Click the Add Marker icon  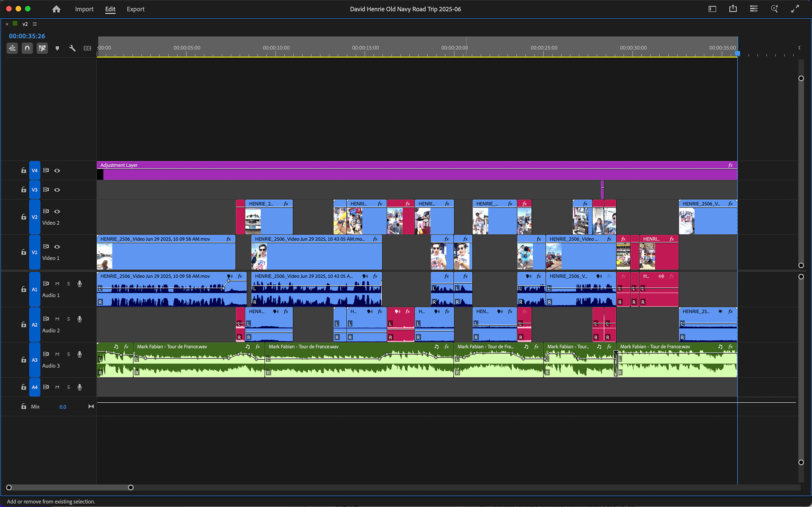pyautogui.click(x=57, y=48)
